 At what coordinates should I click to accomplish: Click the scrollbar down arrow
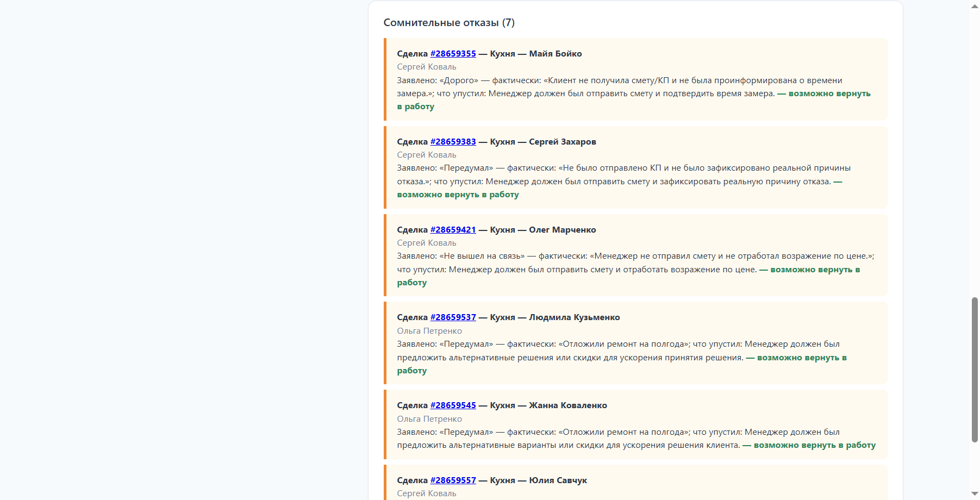point(975,493)
